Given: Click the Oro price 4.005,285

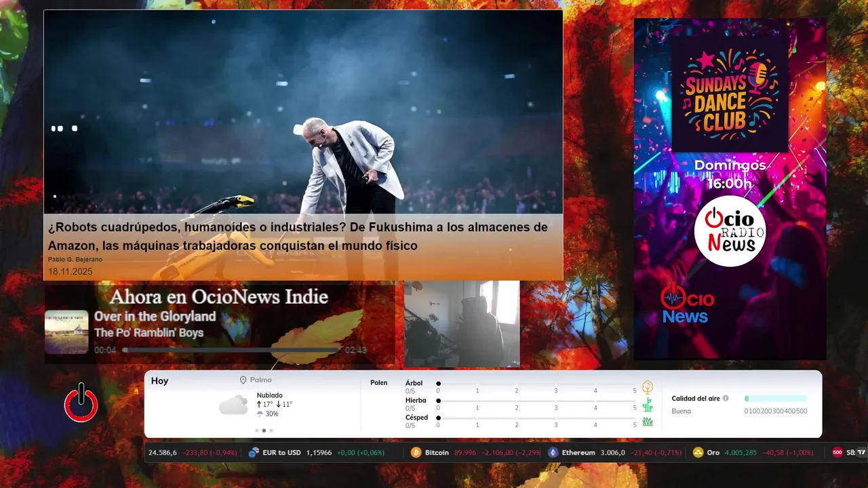Looking at the screenshot, I should [x=740, y=452].
